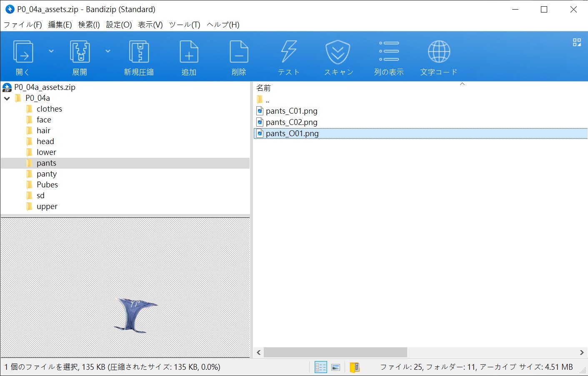Click the Add (追加) file icon
Image resolution: width=588 pixels, height=376 pixels.
pos(189,52)
